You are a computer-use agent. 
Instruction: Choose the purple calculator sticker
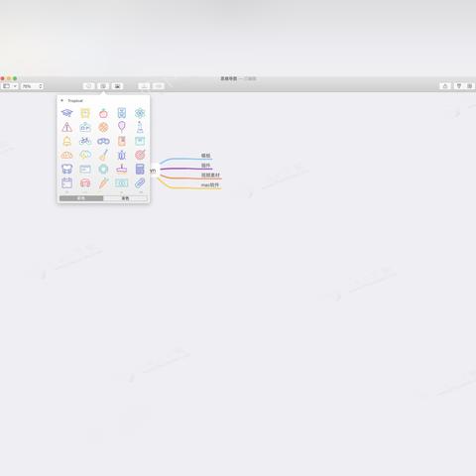click(x=140, y=169)
